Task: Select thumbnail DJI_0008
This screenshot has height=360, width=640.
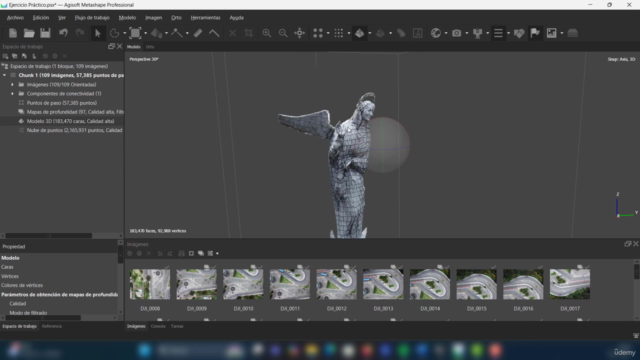Action: (x=150, y=284)
